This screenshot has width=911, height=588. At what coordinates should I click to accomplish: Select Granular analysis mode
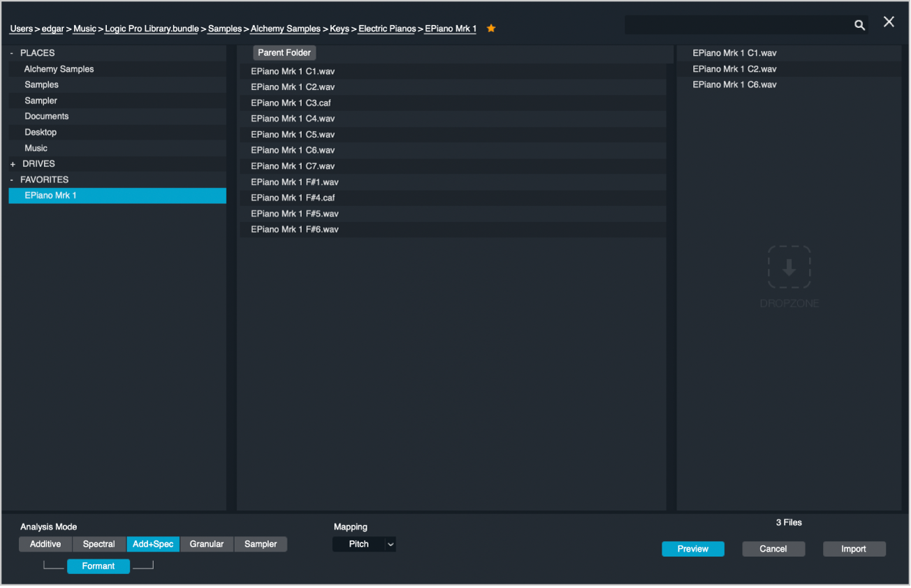(207, 544)
